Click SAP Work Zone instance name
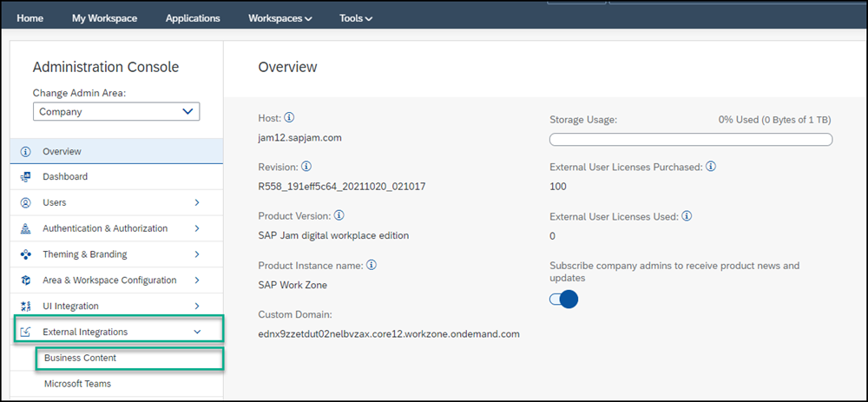Image resolution: width=868 pixels, height=402 pixels. coord(293,285)
